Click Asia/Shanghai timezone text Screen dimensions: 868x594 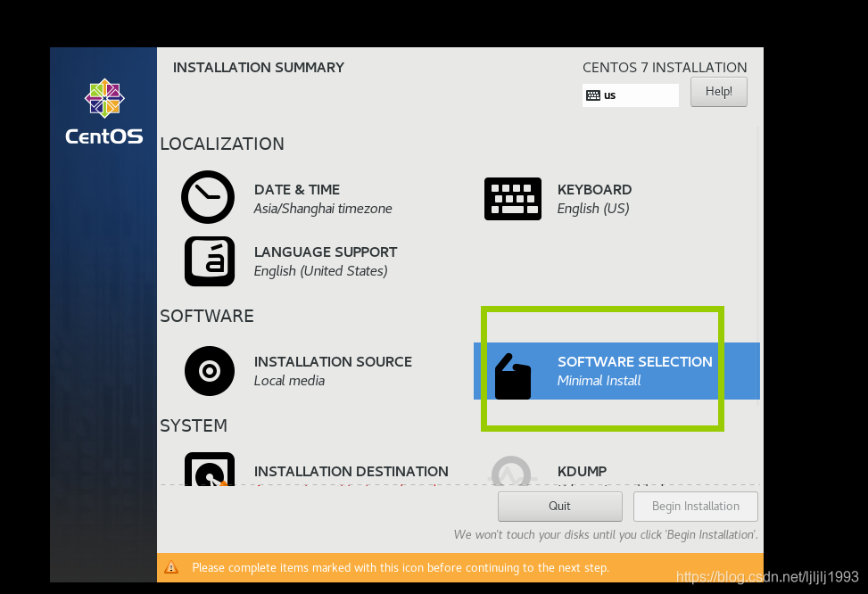pos(323,209)
